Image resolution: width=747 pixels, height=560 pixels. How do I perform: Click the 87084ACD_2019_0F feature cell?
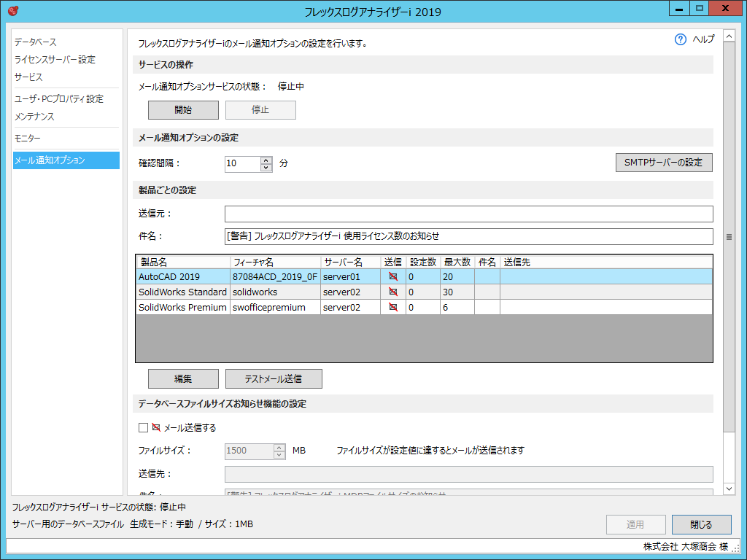click(x=275, y=276)
